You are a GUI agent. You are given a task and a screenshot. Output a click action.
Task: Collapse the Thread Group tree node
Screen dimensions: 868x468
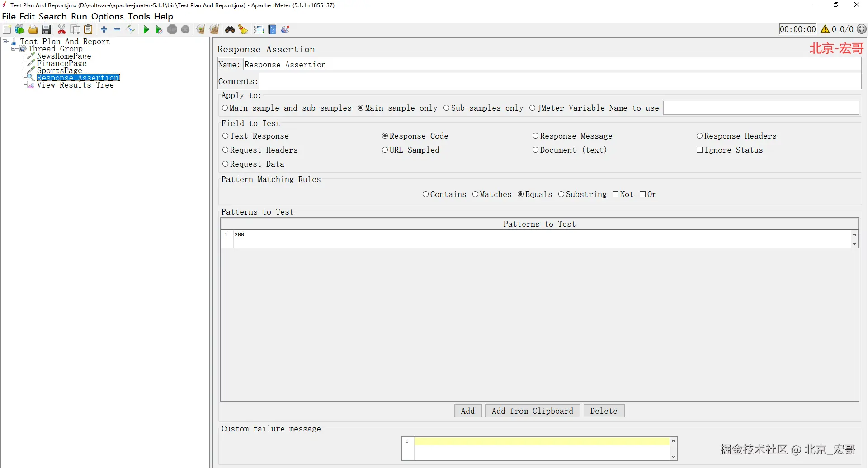click(x=14, y=49)
